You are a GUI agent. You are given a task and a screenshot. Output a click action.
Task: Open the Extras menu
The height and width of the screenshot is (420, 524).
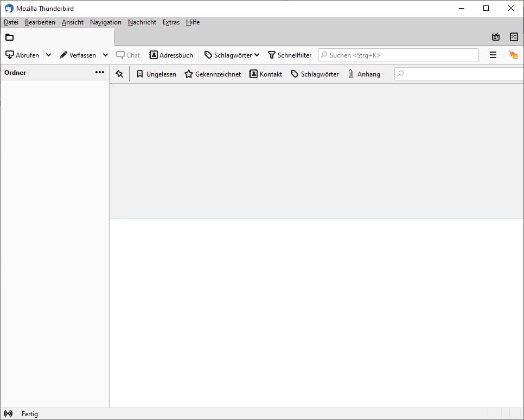171,22
